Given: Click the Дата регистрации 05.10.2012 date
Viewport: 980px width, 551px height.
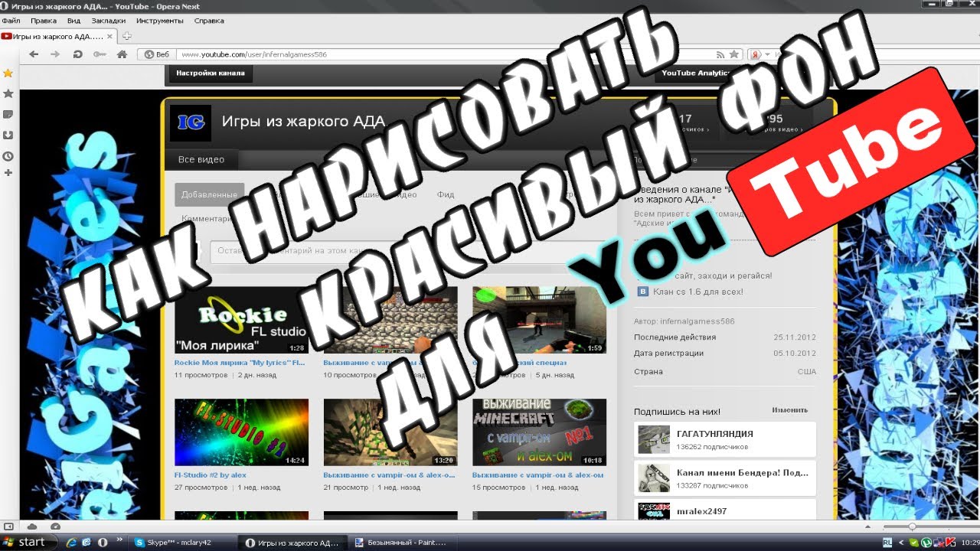Looking at the screenshot, I should point(795,353).
